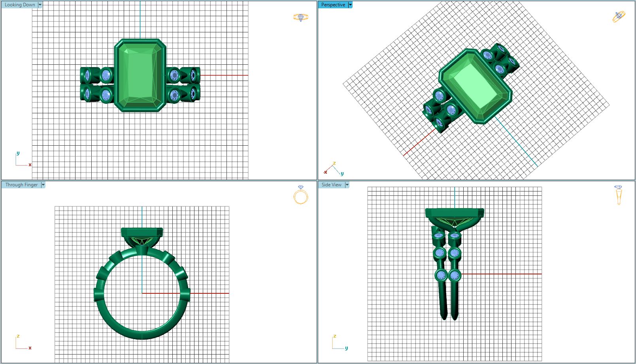Click the front ring icon in Through Finger viewport

(300, 195)
